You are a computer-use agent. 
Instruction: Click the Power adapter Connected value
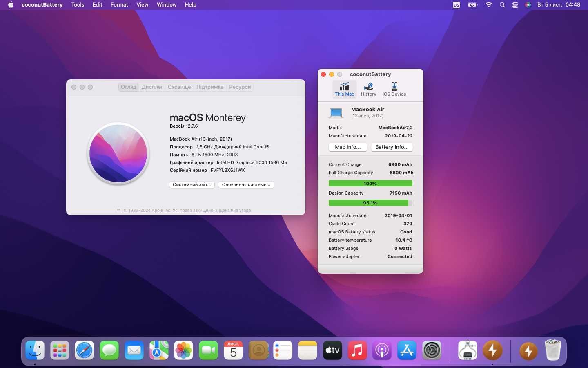pyautogui.click(x=400, y=257)
